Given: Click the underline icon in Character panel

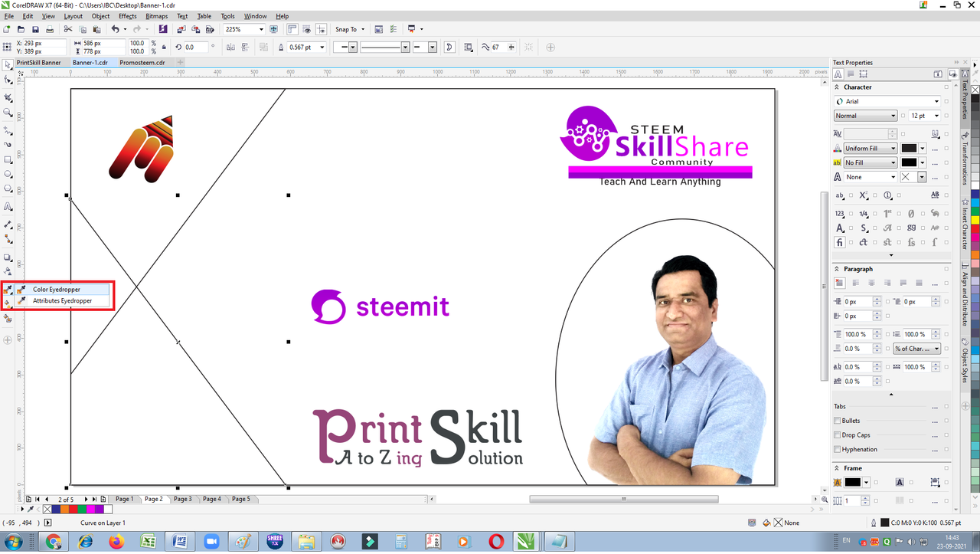Looking at the screenshot, I should [935, 134].
